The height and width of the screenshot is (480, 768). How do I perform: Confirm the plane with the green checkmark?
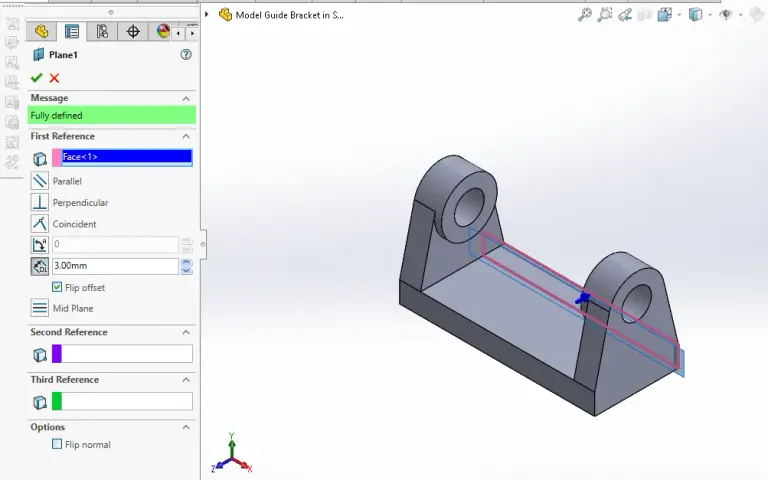37,78
